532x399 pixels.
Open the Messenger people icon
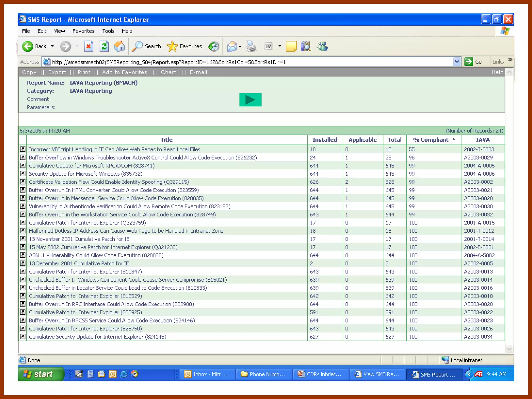322,46
